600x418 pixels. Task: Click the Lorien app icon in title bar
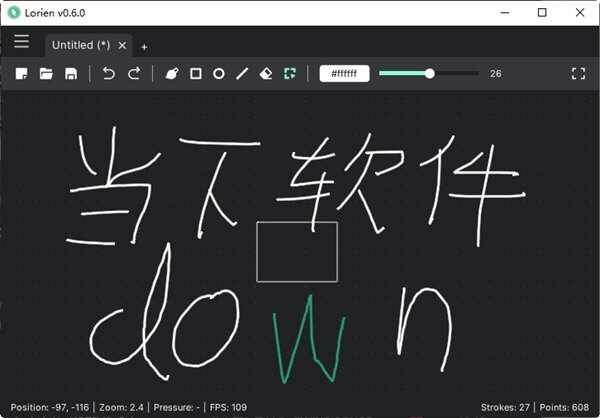coord(14,13)
